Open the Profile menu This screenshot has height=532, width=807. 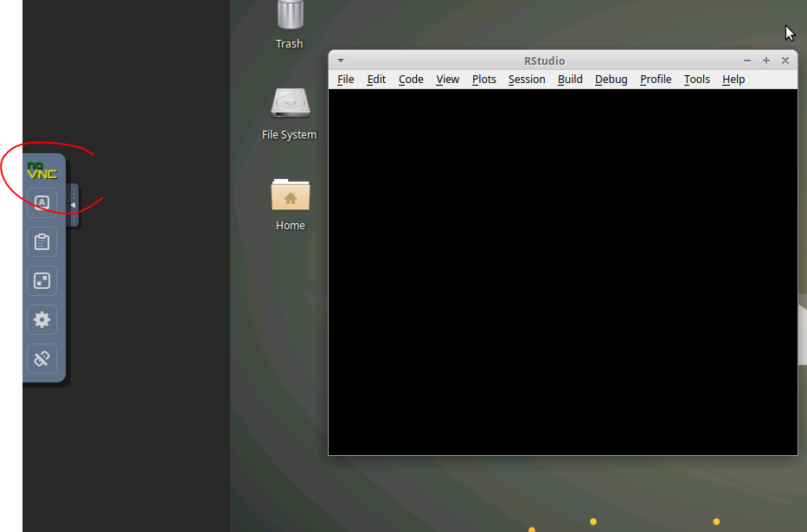[656, 80]
